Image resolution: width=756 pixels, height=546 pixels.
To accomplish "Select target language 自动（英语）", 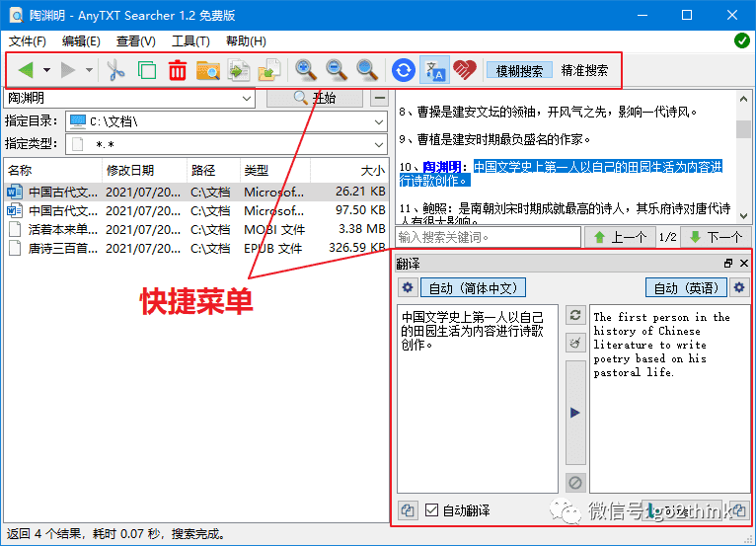I will pyautogui.click(x=687, y=288).
